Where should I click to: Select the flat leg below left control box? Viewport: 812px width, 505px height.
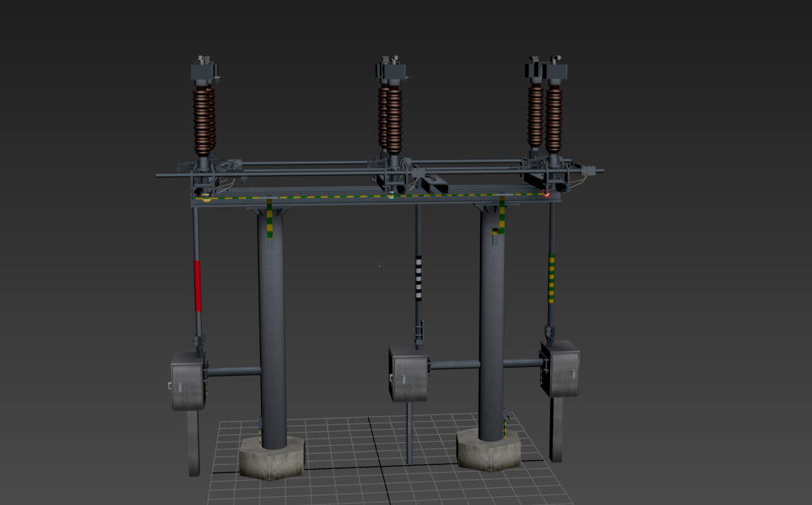pyautogui.click(x=193, y=442)
